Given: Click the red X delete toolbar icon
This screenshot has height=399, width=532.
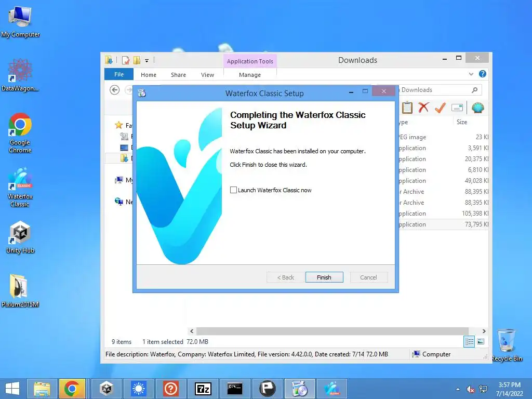Looking at the screenshot, I should [x=423, y=108].
